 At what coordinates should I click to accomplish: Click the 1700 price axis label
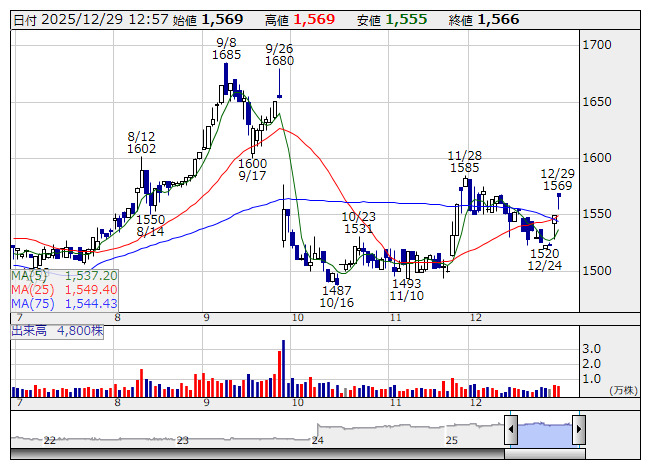[x=597, y=45]
